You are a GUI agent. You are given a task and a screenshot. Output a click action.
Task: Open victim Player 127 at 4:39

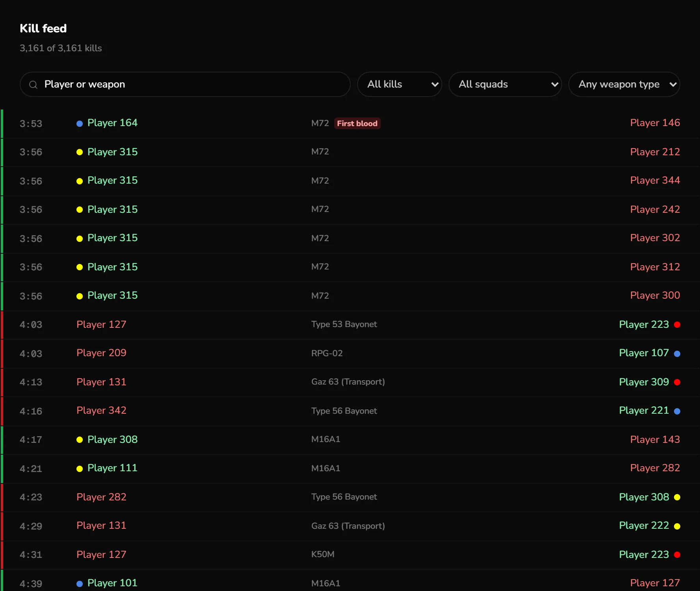(x=655, y=583)
